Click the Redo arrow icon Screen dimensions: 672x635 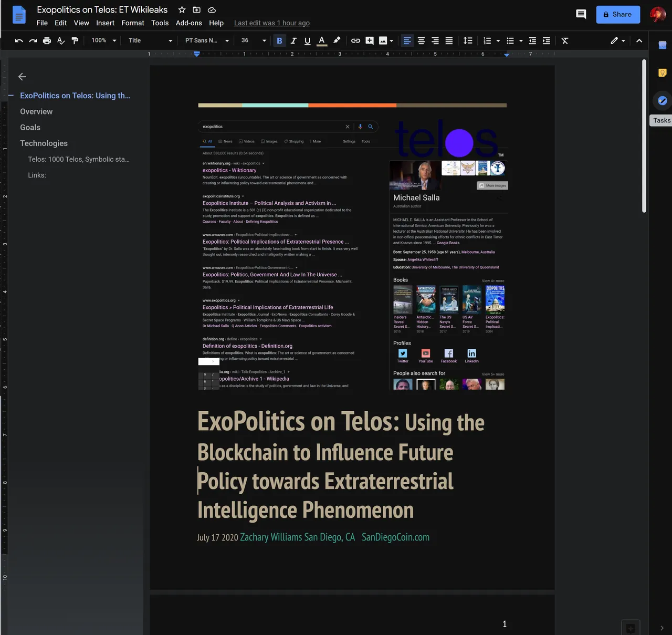[x=33, y=40]
